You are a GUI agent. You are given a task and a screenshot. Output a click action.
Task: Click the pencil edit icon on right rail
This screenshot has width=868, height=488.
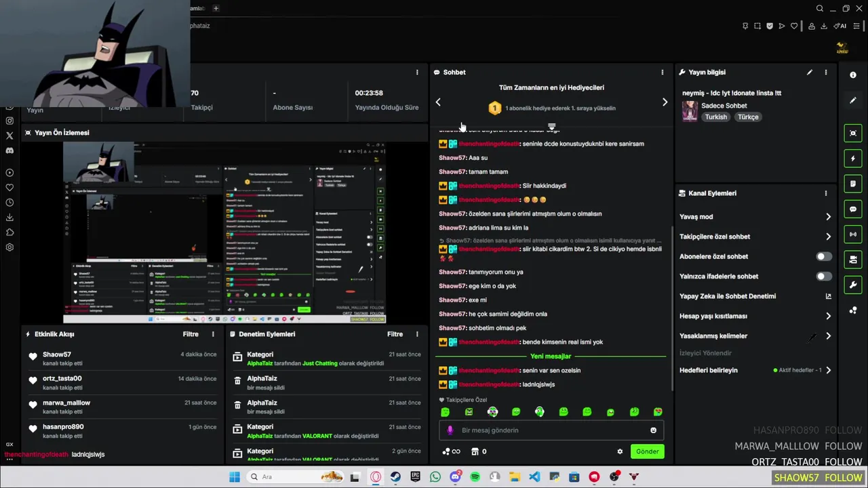[853, 100]
